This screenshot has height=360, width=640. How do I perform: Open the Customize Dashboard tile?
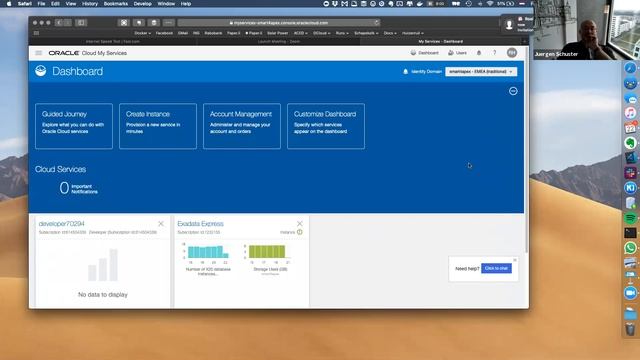pos(326,126)
